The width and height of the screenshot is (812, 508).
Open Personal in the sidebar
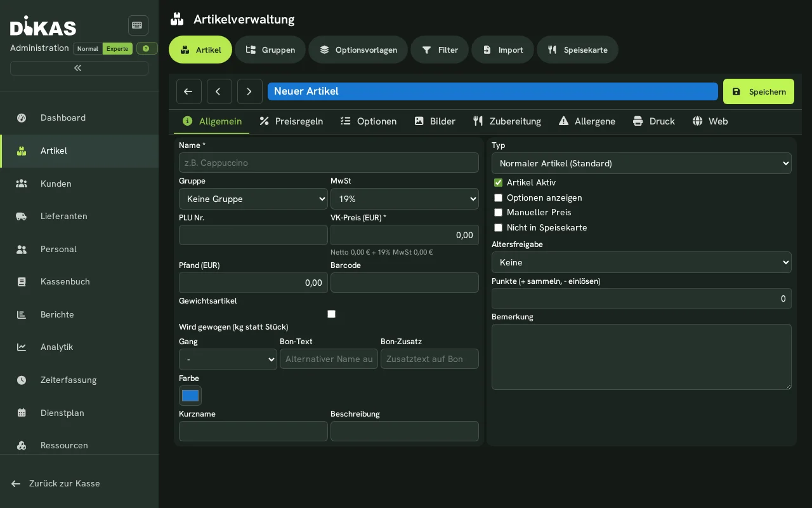(x=79, y=249)
